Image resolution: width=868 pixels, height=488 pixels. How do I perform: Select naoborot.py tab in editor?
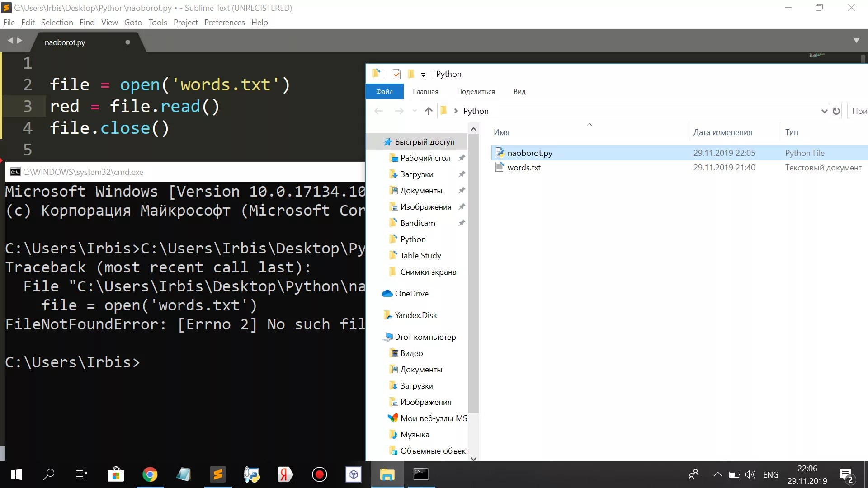(65, 42)
